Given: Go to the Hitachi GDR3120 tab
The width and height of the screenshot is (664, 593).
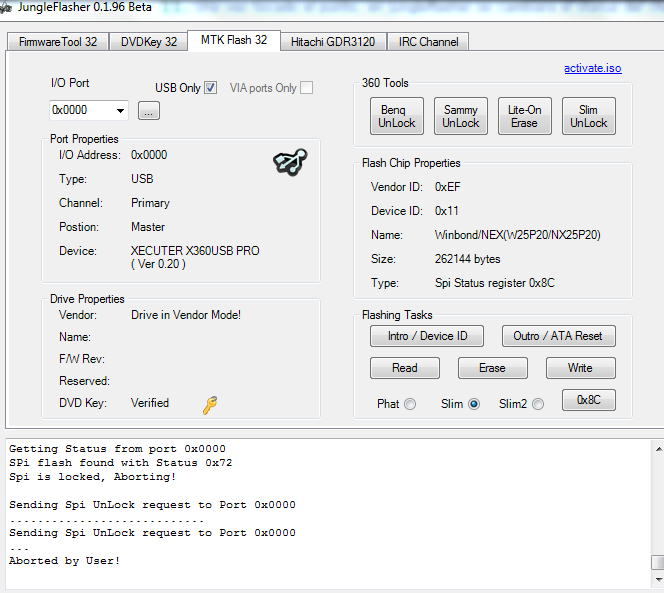Looking at the screenshot, I should point(333,42).
